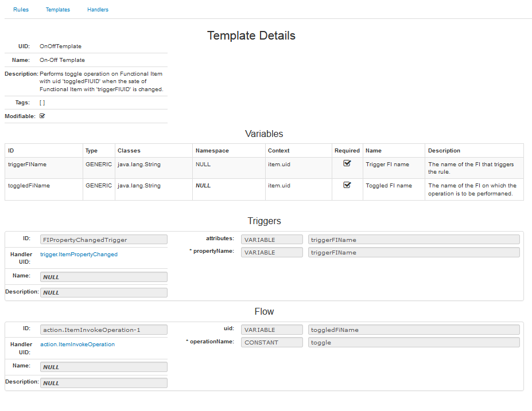The height and width of the screenshot is (411, 532).
Task: Click the Name field in the Triggers section
Action: tap(104, 277)
